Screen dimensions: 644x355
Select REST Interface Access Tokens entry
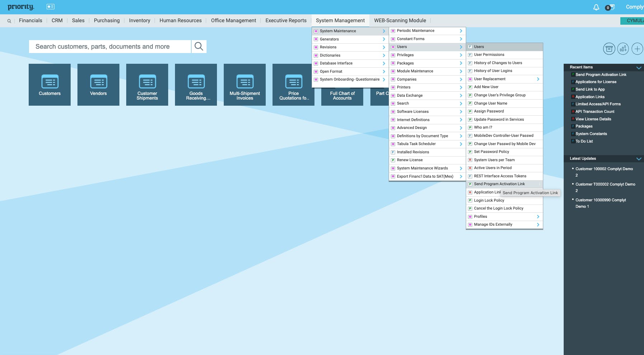(505, 176)
